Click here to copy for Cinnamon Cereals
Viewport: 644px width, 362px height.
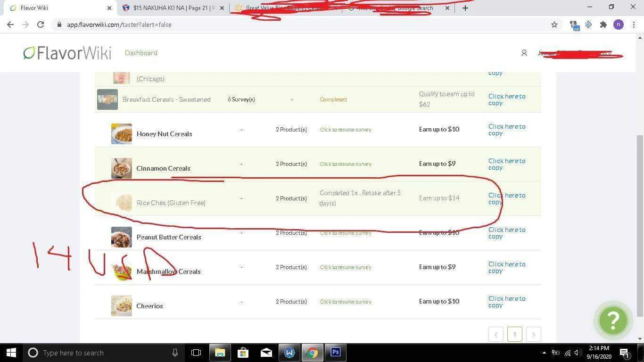click(507, 164)
